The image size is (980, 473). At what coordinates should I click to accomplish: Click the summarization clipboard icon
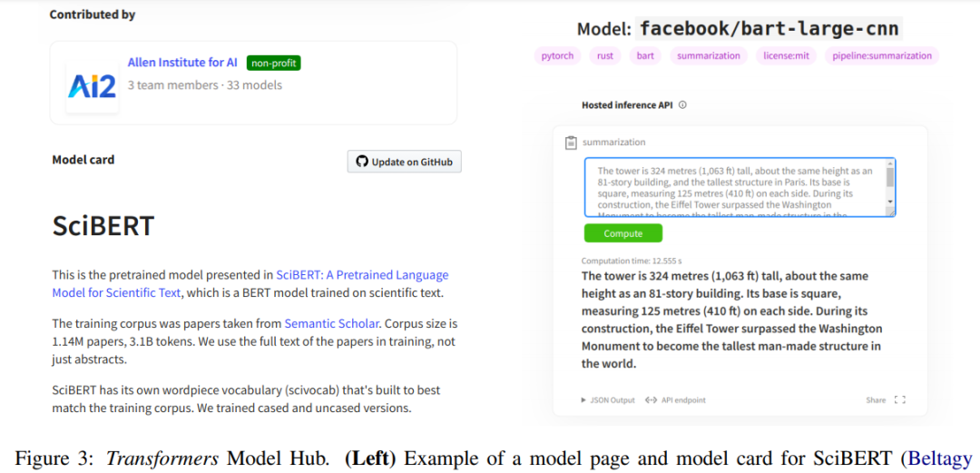(x=571, y=143)
